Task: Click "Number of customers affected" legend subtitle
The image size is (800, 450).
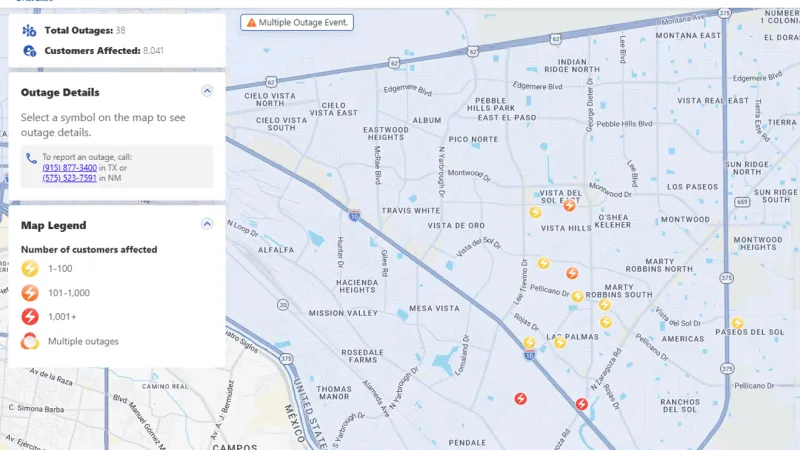Action: [x=89, y=249]
